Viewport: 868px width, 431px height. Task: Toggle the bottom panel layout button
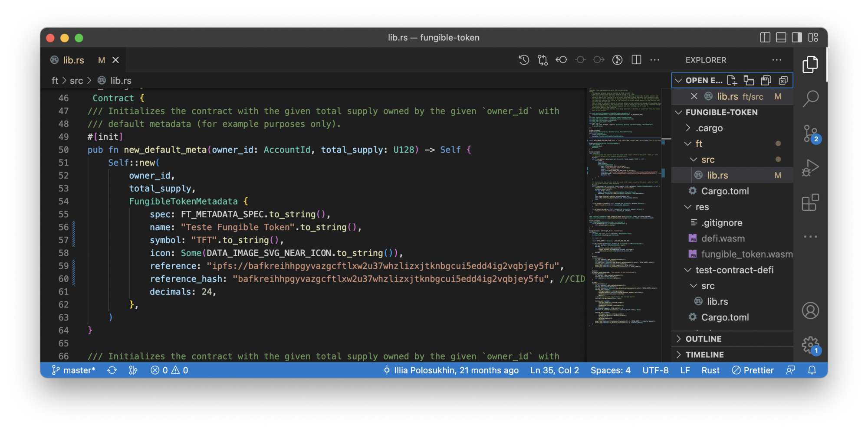pos(781,38)
